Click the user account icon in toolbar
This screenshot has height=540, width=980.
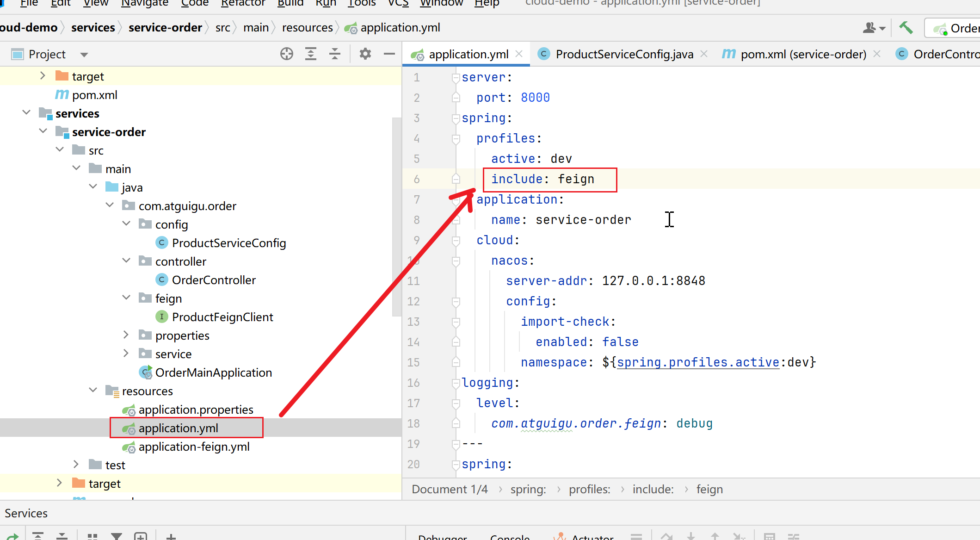[870, 28]
